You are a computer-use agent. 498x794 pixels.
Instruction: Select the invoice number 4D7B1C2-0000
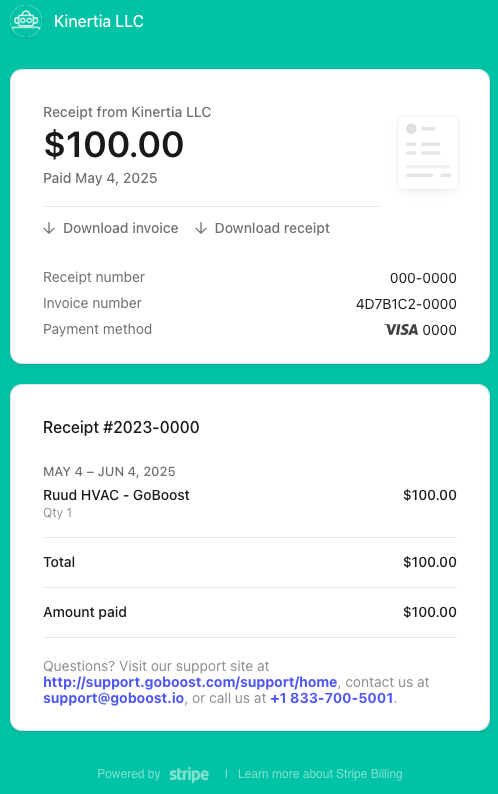click(x=406, y=304)
